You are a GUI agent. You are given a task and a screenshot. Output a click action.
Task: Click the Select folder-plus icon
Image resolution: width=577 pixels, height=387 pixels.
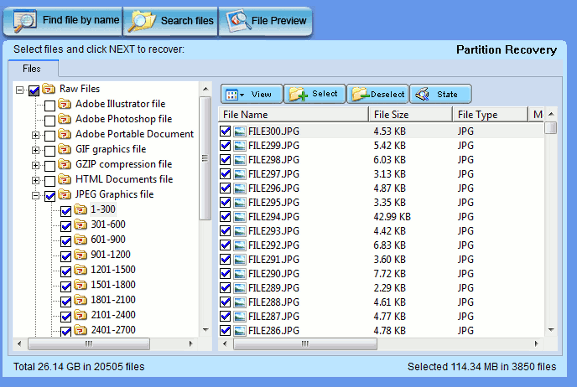tap(298, 94)
